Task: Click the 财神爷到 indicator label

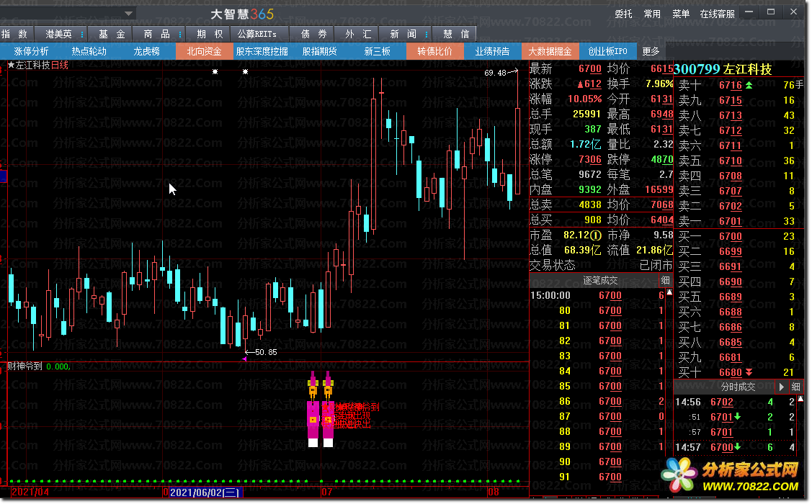Action: 24,366
